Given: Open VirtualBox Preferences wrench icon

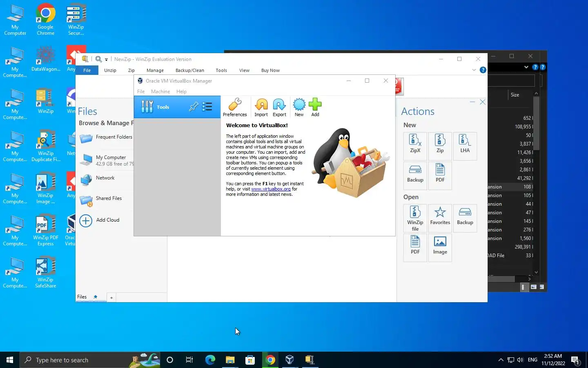Looking at the screenshot, I should [234, 107].
